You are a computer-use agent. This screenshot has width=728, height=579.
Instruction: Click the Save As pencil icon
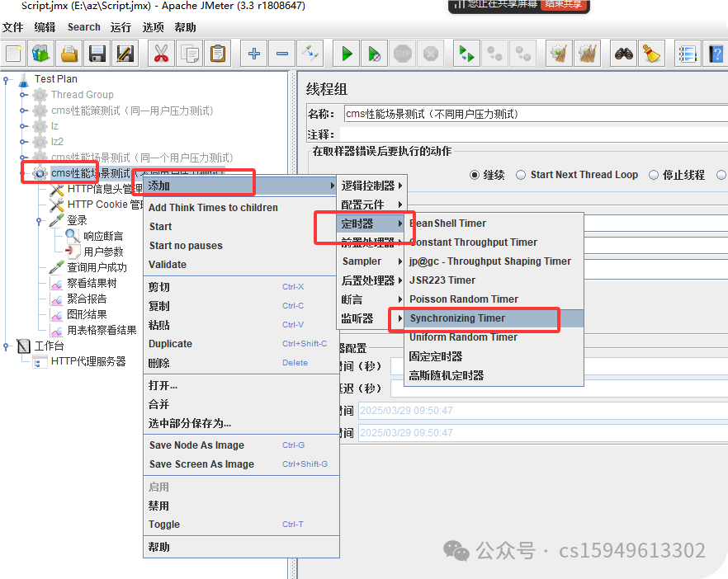[125, 54]
